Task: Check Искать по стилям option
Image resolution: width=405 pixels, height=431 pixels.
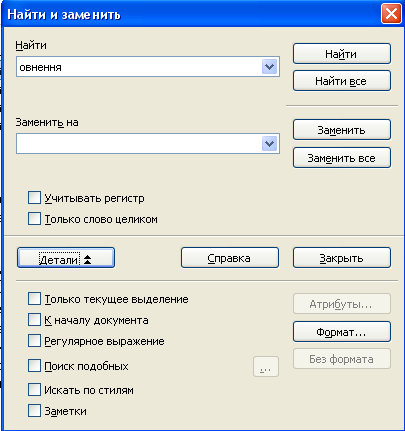Action: (34, 389)
